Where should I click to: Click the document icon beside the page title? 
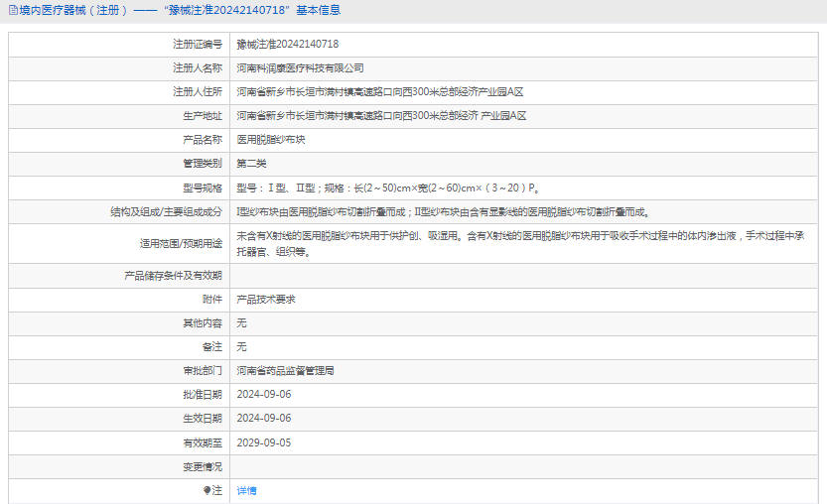(x=13, y=10)
